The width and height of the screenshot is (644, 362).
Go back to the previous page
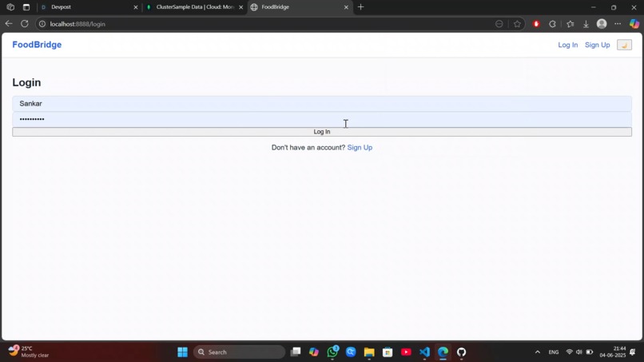[9, 24]
